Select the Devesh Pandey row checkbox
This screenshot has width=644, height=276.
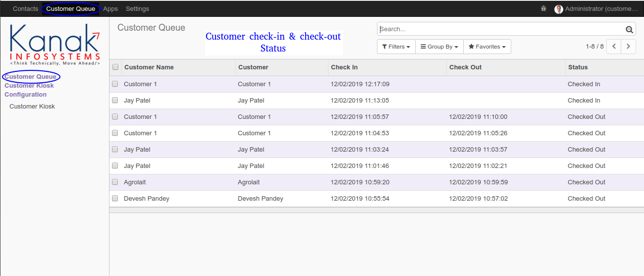(x=115, y=198)
